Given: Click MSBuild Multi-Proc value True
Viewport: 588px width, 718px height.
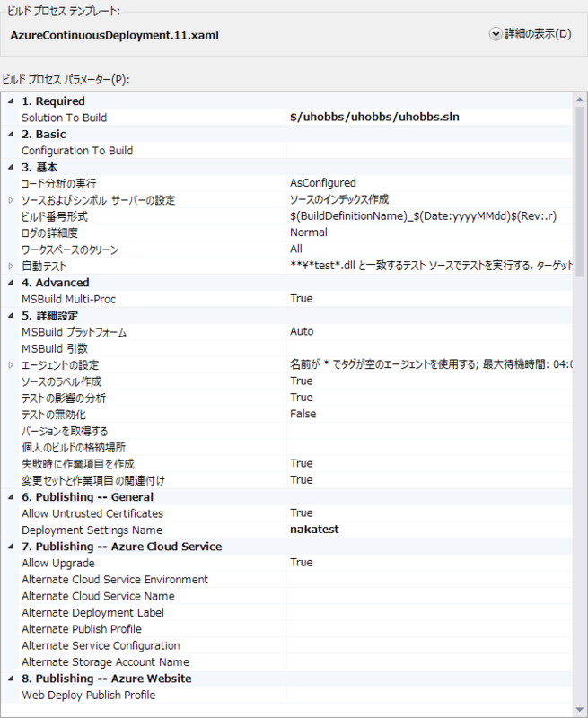Looking at the screenshot, I should click(x=302, y=299).
